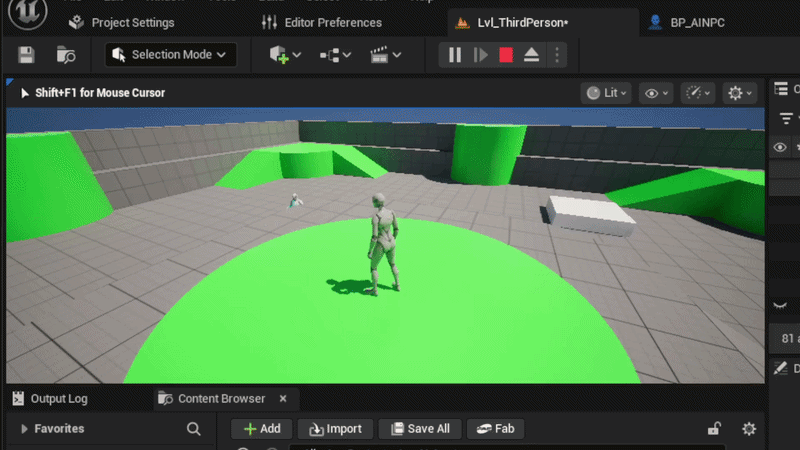Click the white block in the viewport
This screenshot has width=800, height=450.
point(590,216)
